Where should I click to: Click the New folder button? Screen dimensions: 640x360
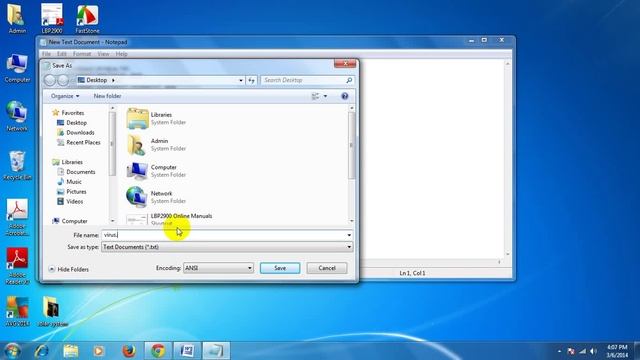tap(107, 96)
